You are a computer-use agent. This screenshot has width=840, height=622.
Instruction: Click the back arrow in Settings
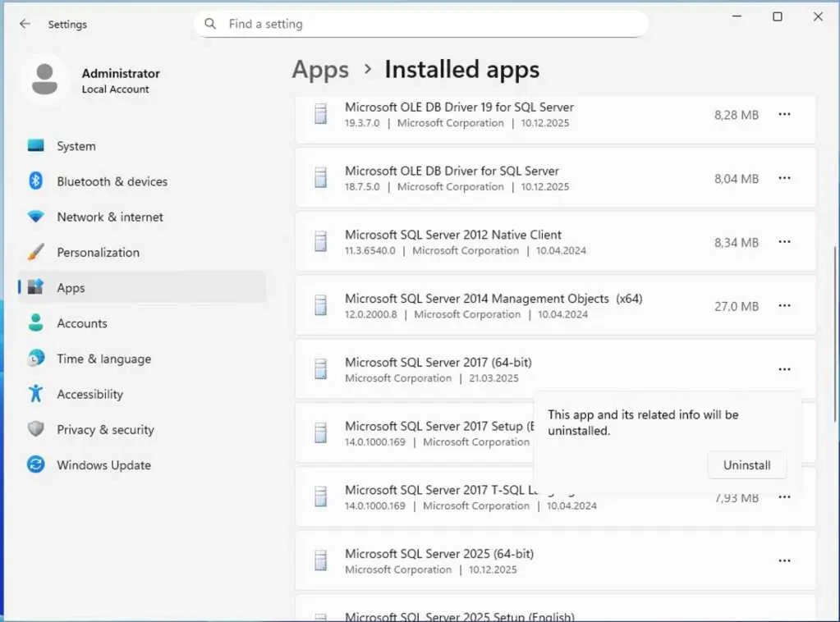tap(25, 25)
